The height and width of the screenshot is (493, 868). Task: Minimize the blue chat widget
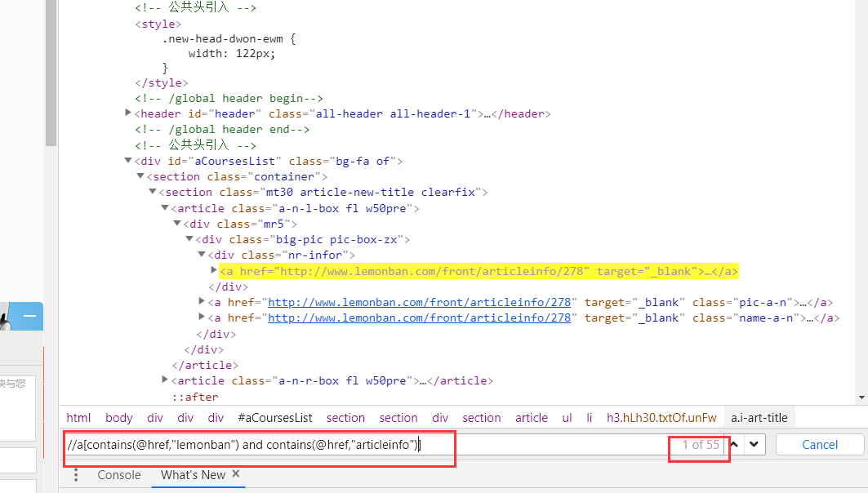click(x=29, y=316)
